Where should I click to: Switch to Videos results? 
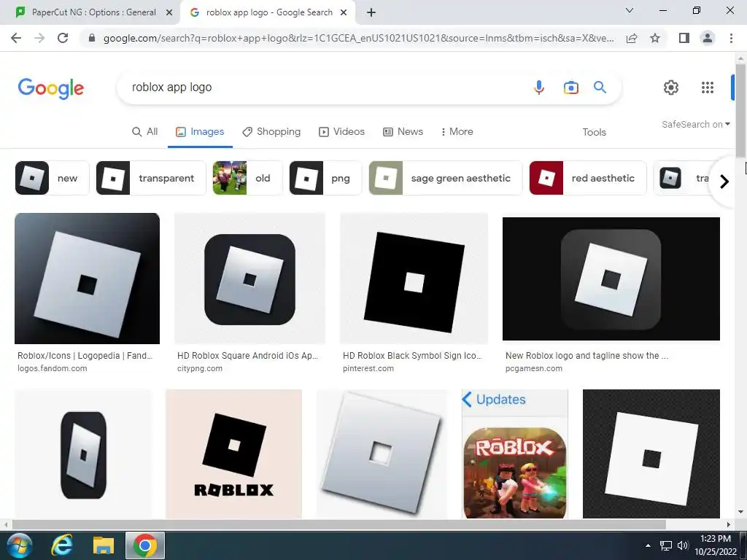(341, 131)
